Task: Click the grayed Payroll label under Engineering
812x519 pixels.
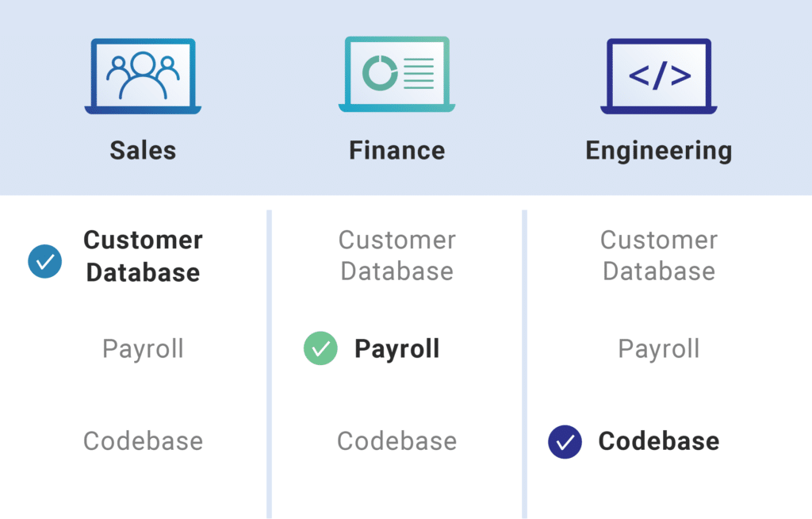Action: pyautogui.click(x=659, y=349)
